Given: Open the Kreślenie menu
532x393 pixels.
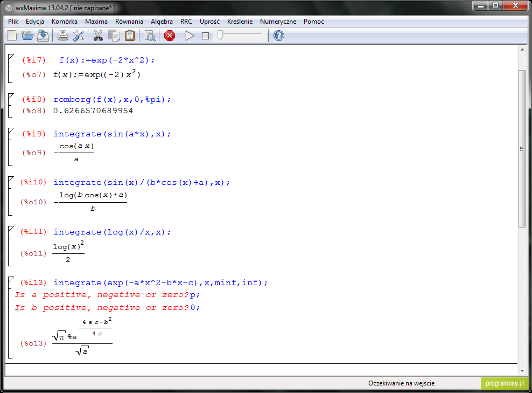Looking at the screenshot, I should pyautogui.click(x=240, y=22).
